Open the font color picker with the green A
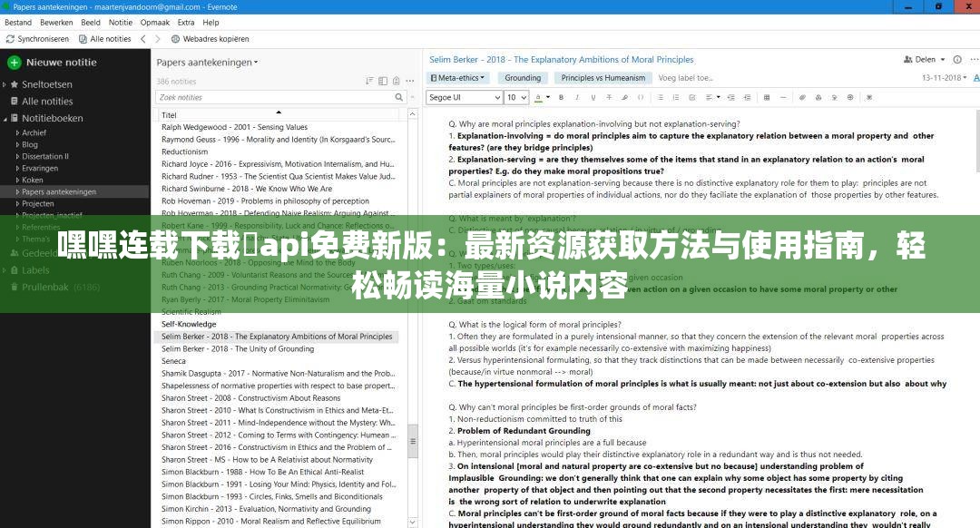The image size is (980, 528). 538,97
